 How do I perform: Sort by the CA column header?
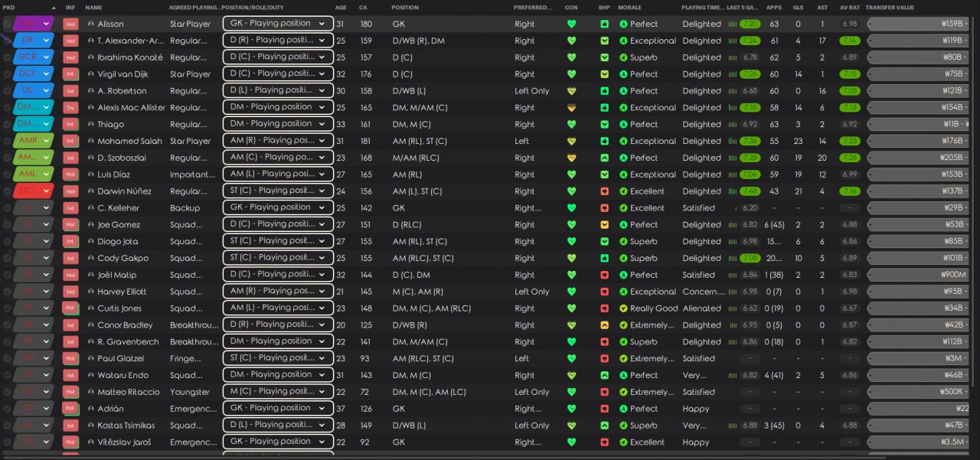coord(363,7)
